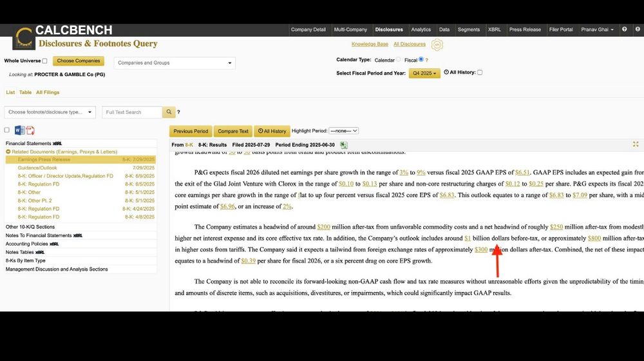Select the Fiscal radio button
The width and height of the screenshot is (644, 361).
point(421,59)
